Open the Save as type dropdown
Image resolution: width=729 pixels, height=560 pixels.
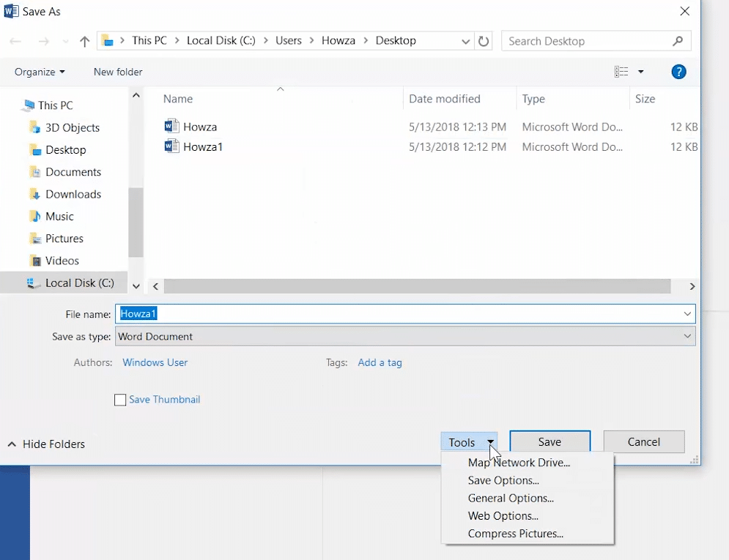point(687,336)
